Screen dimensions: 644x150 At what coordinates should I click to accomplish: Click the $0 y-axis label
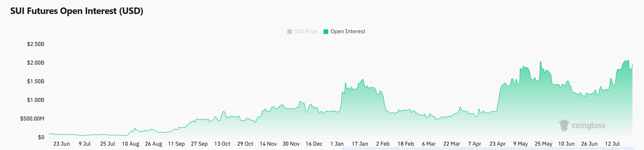coord(41,137)
